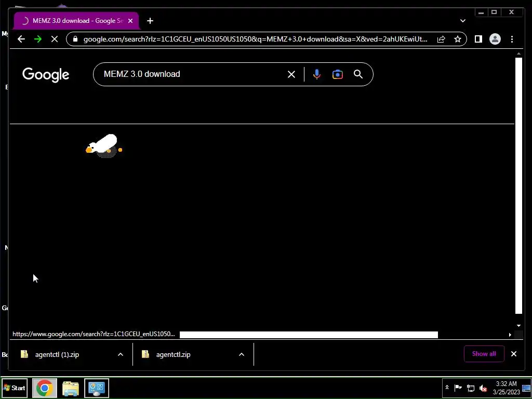Show hidden system tray icons
The image size is (532, 399).
[447, 388]
